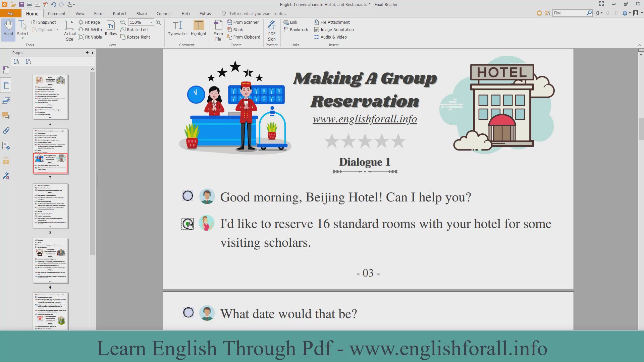Collapse the Pages navigation panel

click(x=93, y=53)
